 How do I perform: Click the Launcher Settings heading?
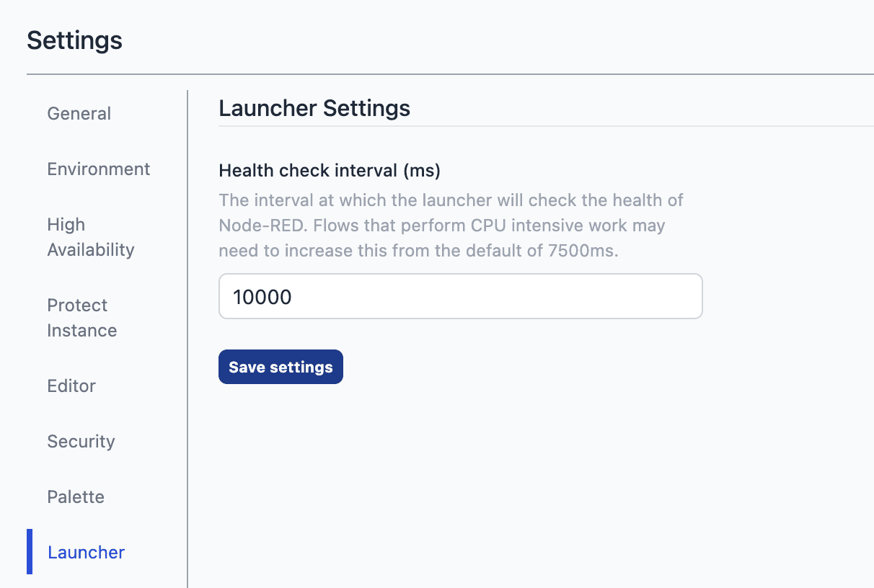click(x=314, y=108)
